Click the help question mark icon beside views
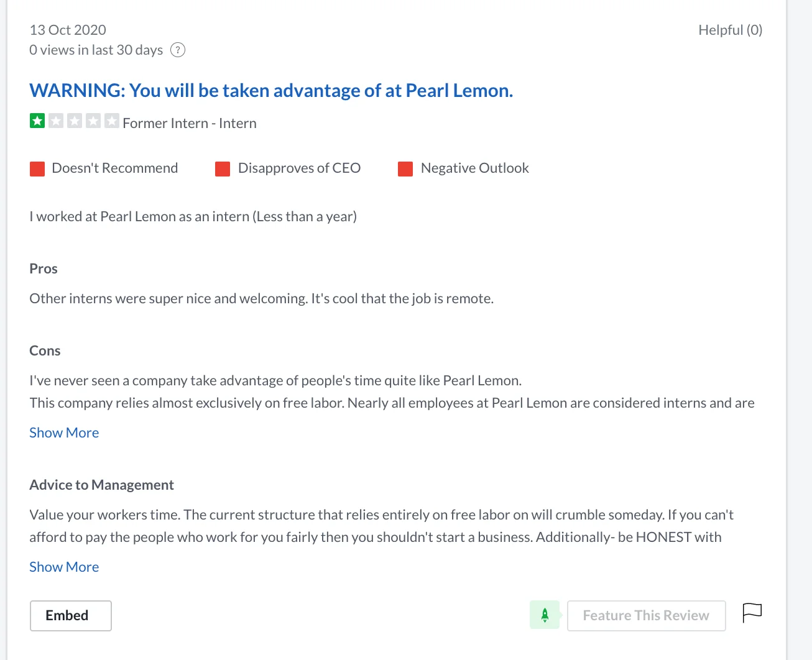The image size is (812, 660). (178, 50)
